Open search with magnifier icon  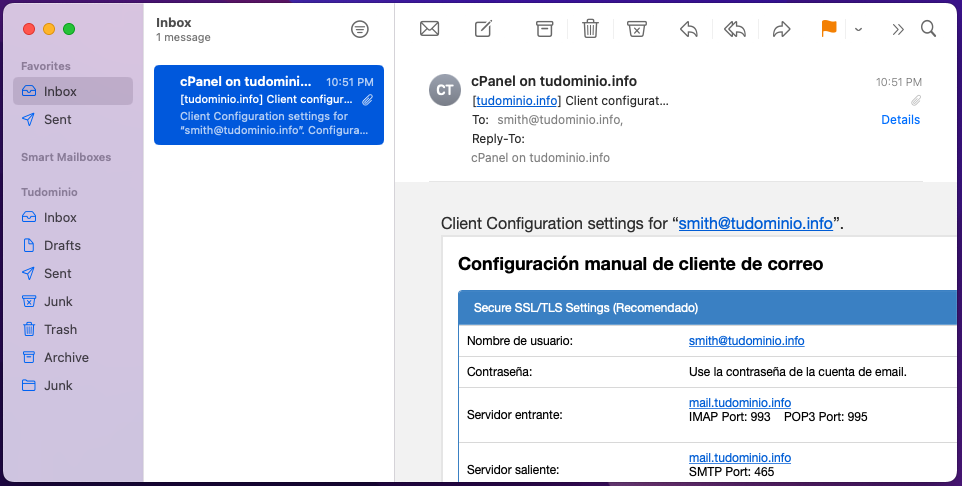929,29
